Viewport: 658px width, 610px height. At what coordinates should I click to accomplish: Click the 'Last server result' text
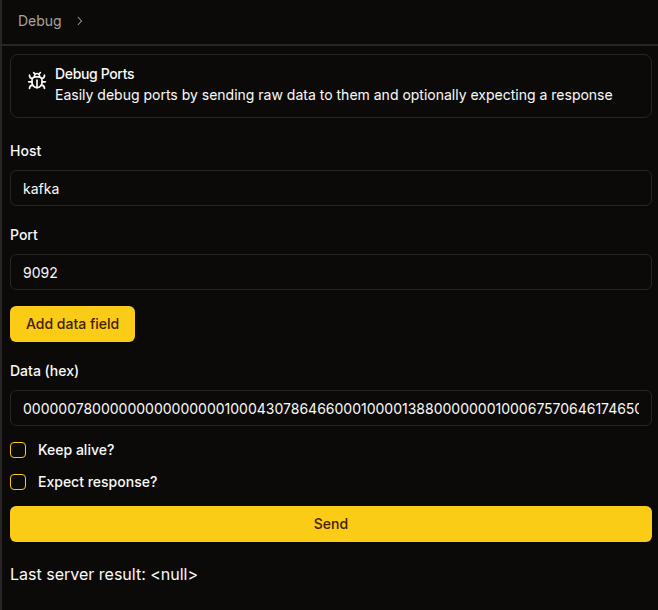78,575
